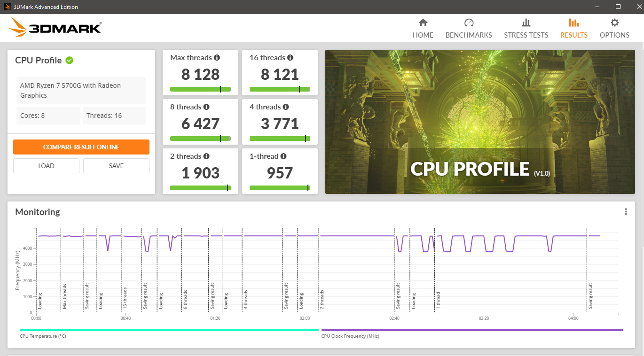Go to the HOME tab
Image resolution: width=644 pixels, height=356 pixels.
pyautogui.click(x=423, y=35)
